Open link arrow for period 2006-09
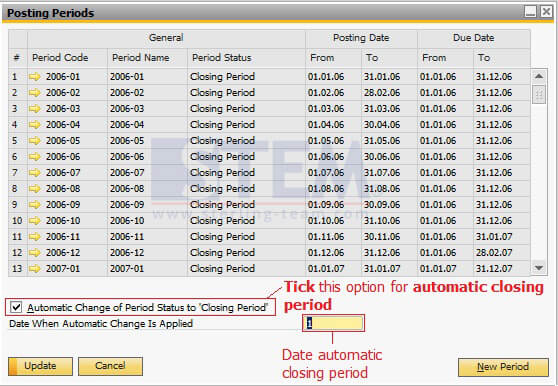Image resolution: width=558 pixels, height=386 pixels. 35,205
